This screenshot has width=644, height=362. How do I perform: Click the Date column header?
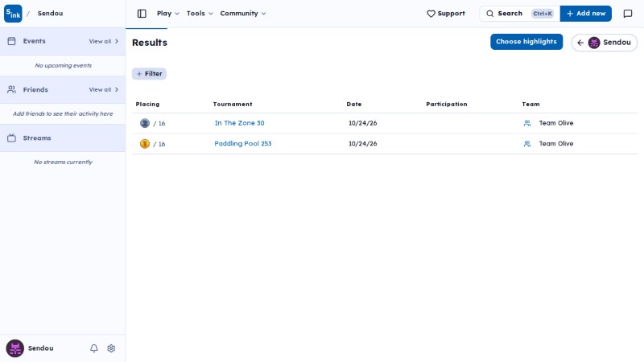pos(354,105)
